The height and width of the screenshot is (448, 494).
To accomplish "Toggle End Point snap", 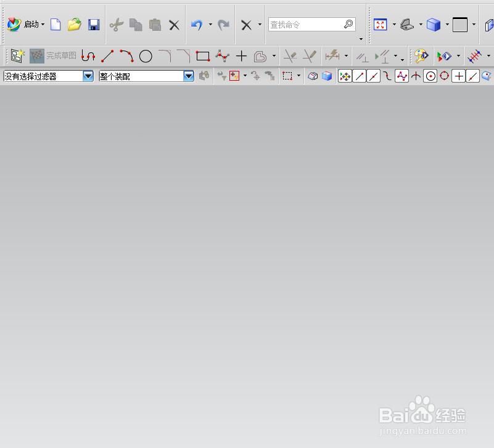I will [359, 76].
